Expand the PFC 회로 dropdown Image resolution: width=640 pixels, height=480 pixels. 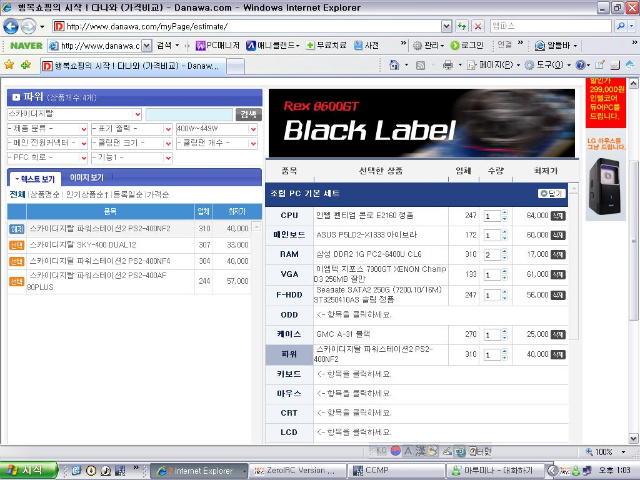(84, 158)
